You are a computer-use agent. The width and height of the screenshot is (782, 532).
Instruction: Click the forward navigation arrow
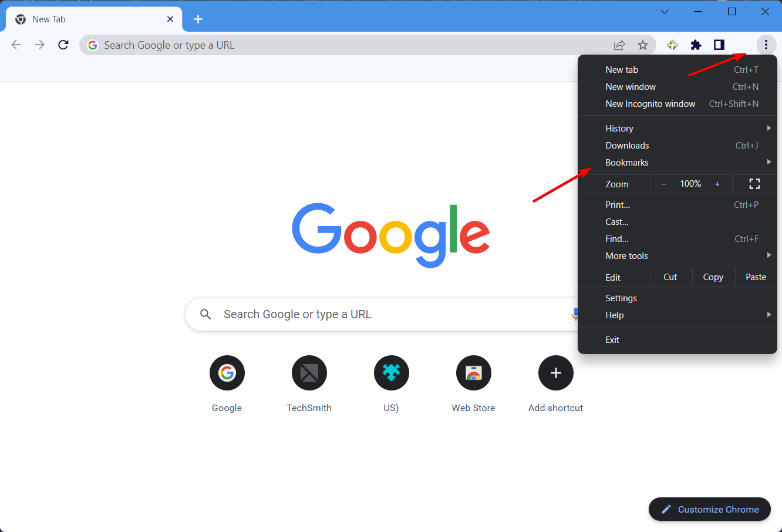(39, 45)
